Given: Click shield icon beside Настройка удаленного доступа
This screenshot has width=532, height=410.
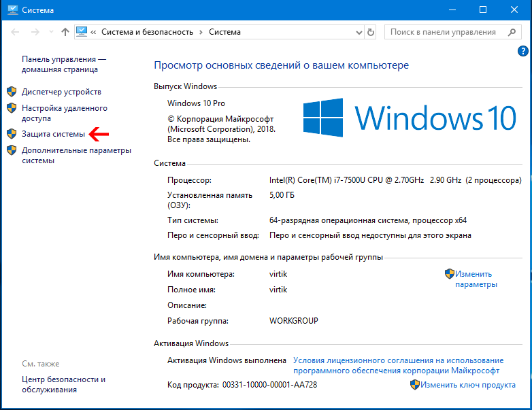Looking at the screenshot, I should click(12, 108).
